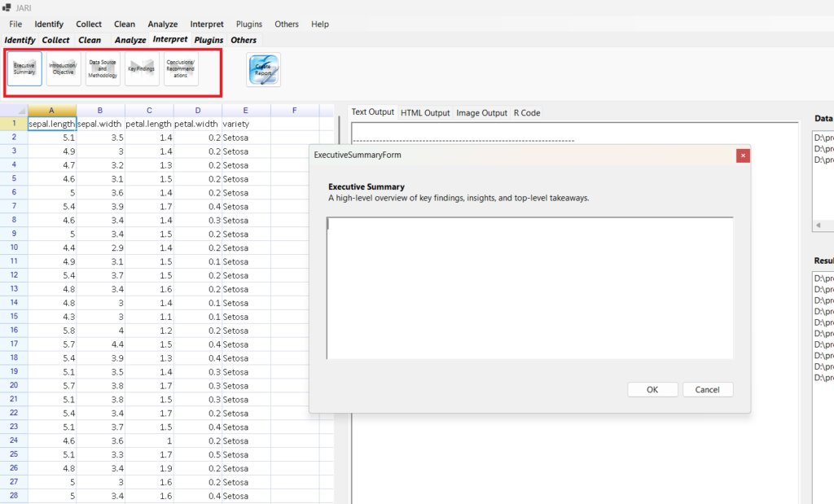This screenshot has width=834, height=504.
Task: Show the R Code tab
Action: (527, 113)
